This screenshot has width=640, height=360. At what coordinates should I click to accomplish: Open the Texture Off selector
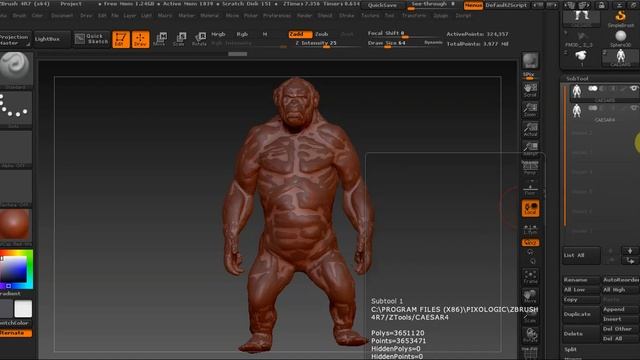tap(16, 188)
